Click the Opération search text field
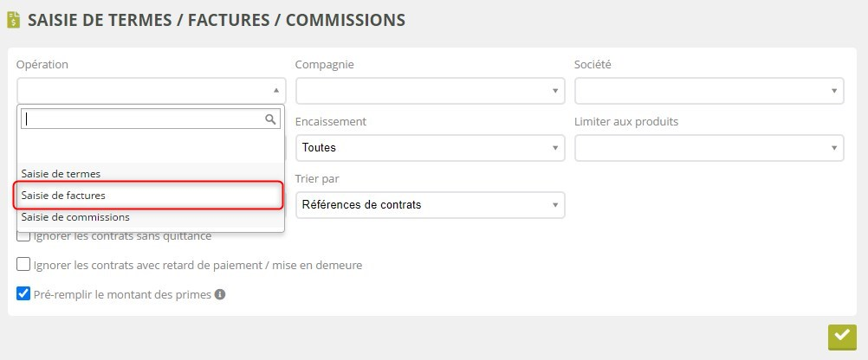The height and width of the screenshot is (360, 868). [x=143, y=119]
